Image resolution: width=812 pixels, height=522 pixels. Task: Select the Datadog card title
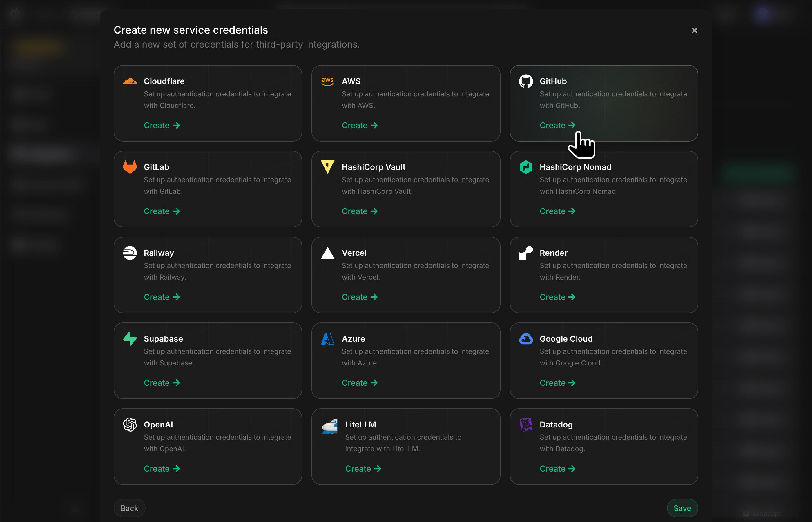[x=556, y=424]
